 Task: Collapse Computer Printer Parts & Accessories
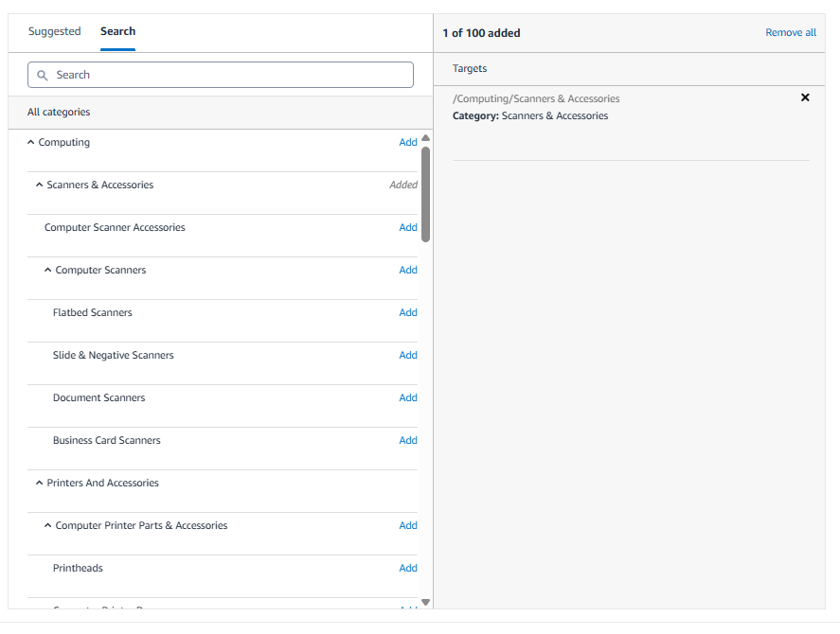[x=47, y=525]
